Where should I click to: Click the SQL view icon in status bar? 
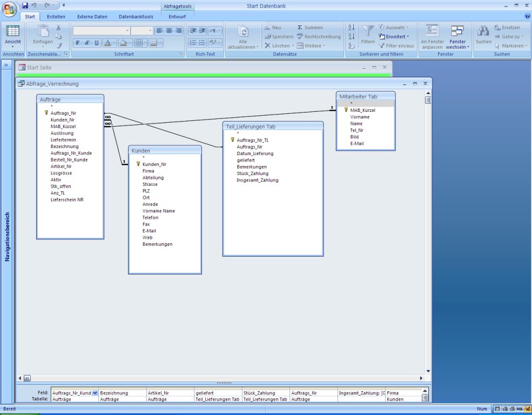coord(520,409)
